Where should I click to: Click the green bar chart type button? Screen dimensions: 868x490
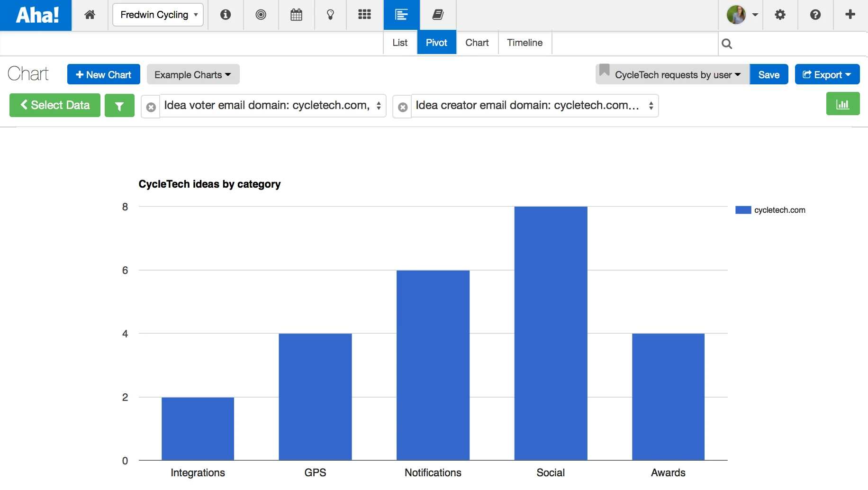point(843,104)
